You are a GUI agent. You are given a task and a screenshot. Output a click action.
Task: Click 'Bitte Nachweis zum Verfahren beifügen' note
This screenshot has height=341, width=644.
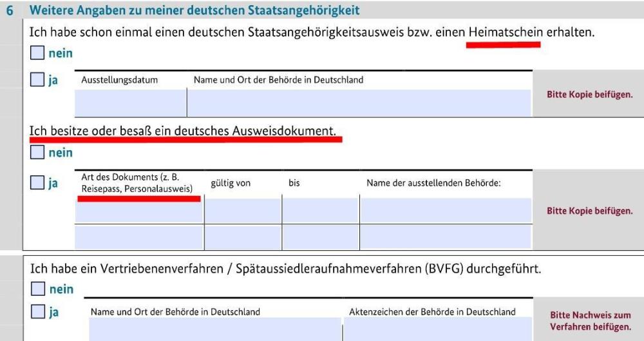coord(591,321)
